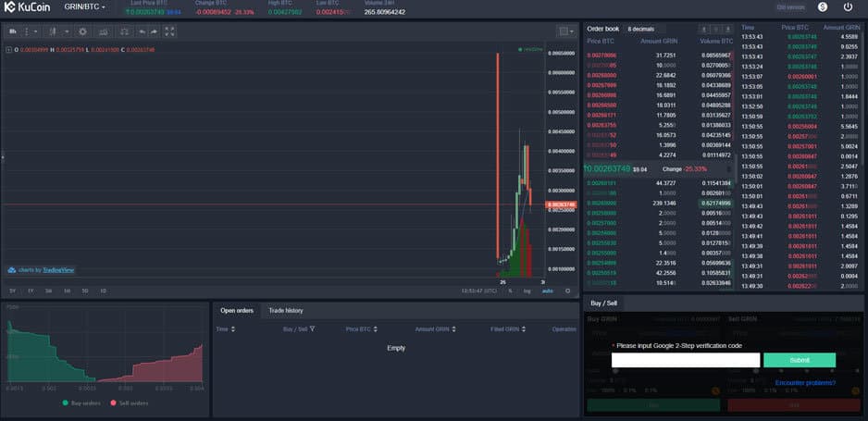
Task: Click the power logout icon
Action: [848, 7]
